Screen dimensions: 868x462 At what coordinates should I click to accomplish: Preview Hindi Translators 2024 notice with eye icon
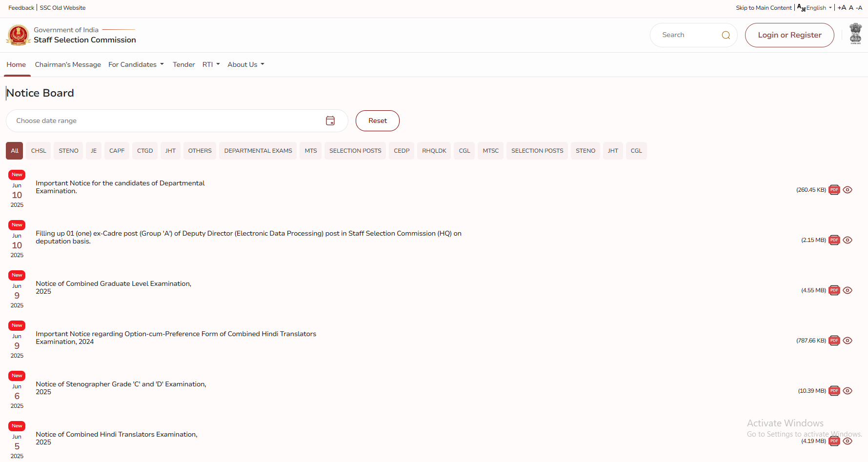click(848, 341)
